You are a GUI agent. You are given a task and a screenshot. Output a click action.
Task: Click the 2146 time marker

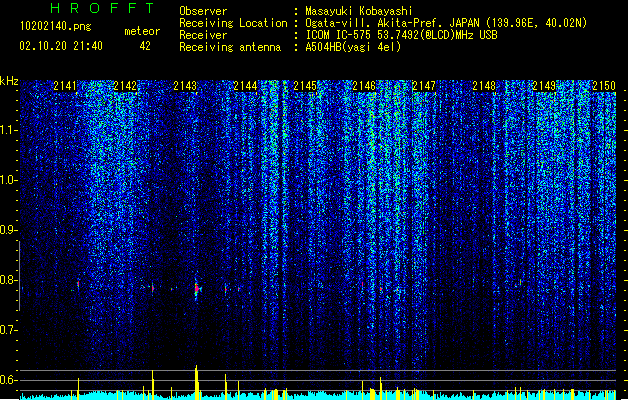364,86
